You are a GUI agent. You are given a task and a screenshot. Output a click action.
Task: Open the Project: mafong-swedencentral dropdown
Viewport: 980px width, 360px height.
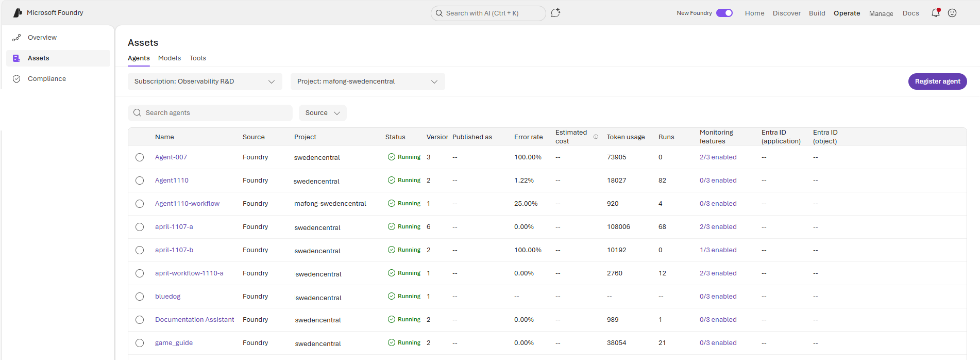(368, 81)
